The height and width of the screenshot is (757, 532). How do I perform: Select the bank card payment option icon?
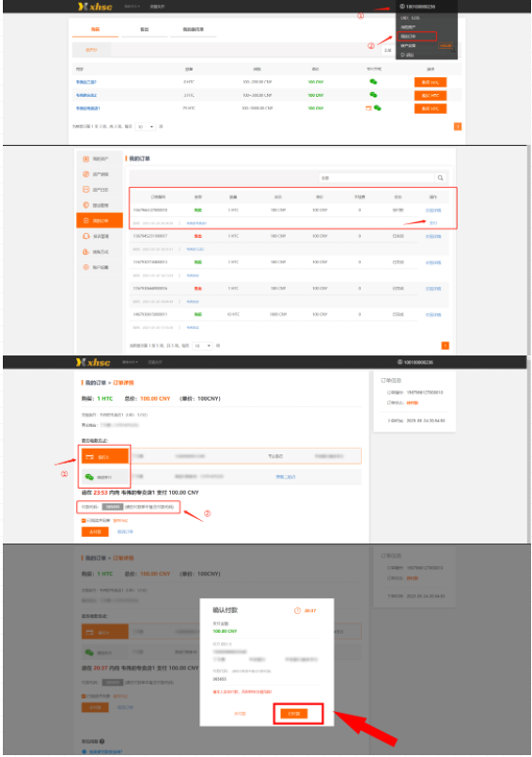tap(90, 457)
